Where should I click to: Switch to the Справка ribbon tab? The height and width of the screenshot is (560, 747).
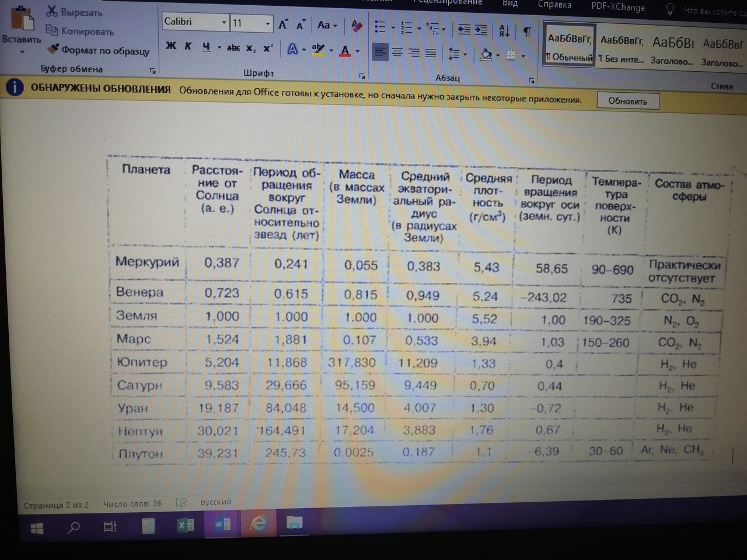coord(554,5)
